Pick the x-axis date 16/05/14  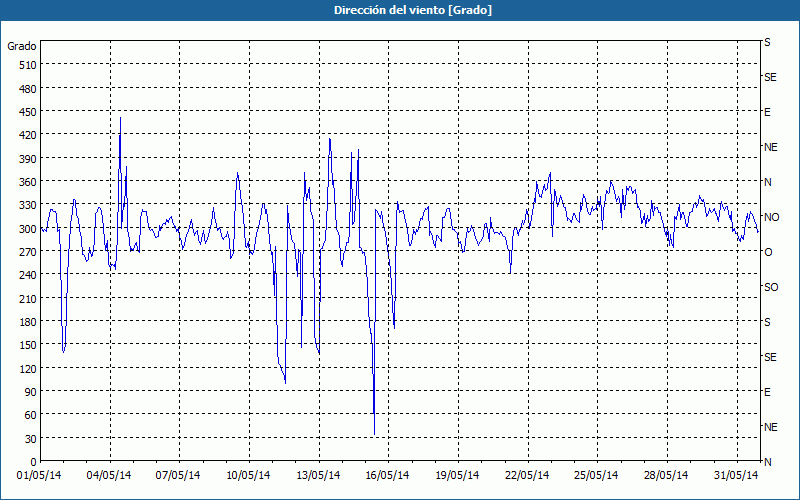(x=387, y=476)
